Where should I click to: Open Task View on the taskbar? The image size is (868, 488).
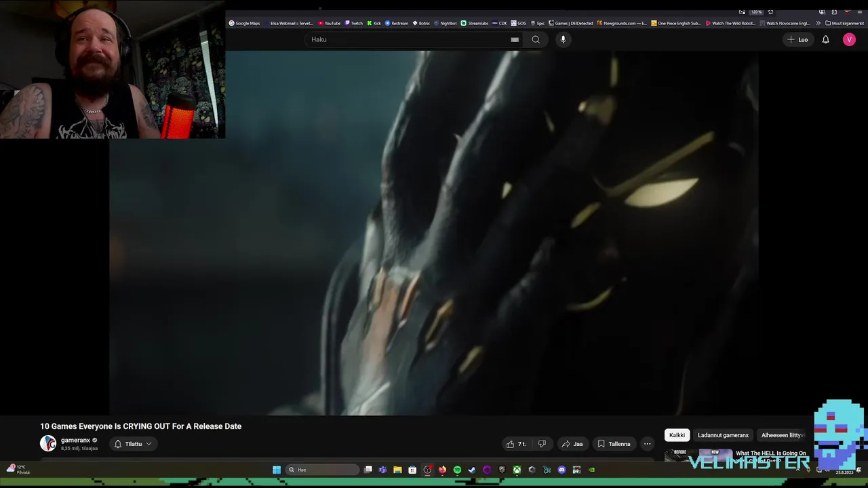pos(368,470)
